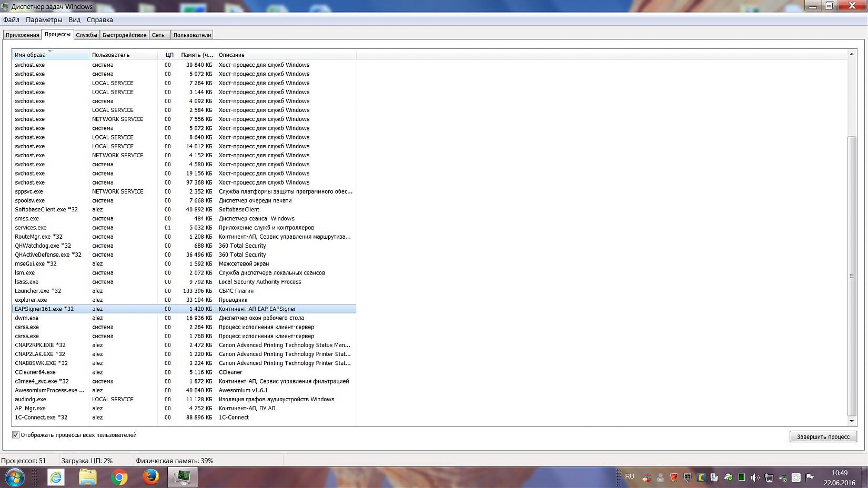Open the Параметры menu
Screen dimensions: 868x488
click(x=44, y=20)
